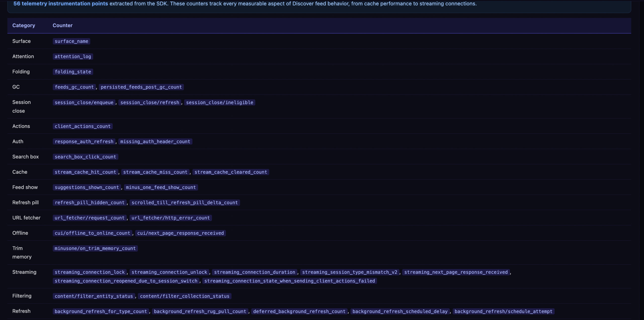
Task: Click cui/offline_to_online_count tag
Action: tap(92, 233)
